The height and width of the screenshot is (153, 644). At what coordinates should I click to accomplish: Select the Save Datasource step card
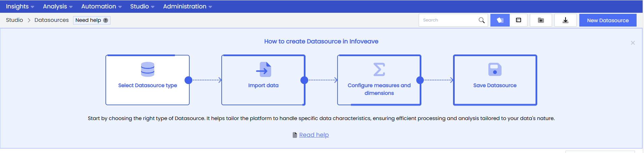pyautogui.click(x=495, y=80)
